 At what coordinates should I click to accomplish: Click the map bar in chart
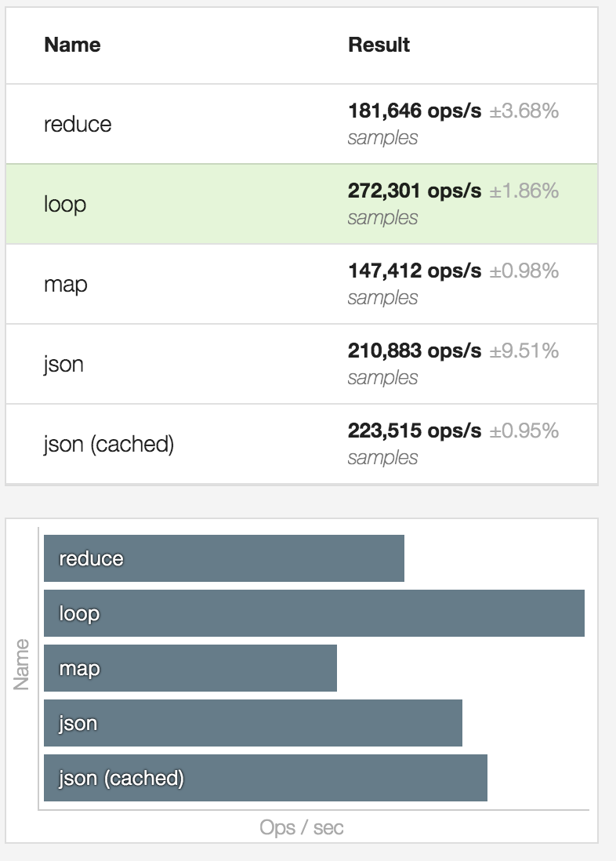190,668
